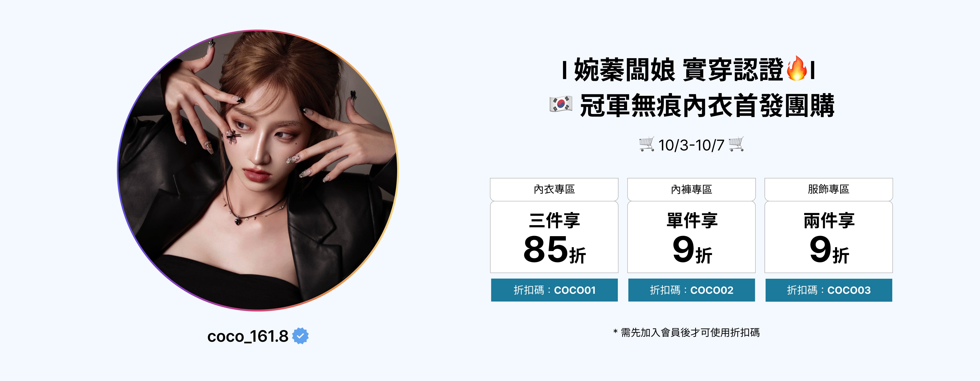This screenshot has width=980, height=381.
Task: Select the 服飾專區 tab
Action: click(x=829, y=189)
